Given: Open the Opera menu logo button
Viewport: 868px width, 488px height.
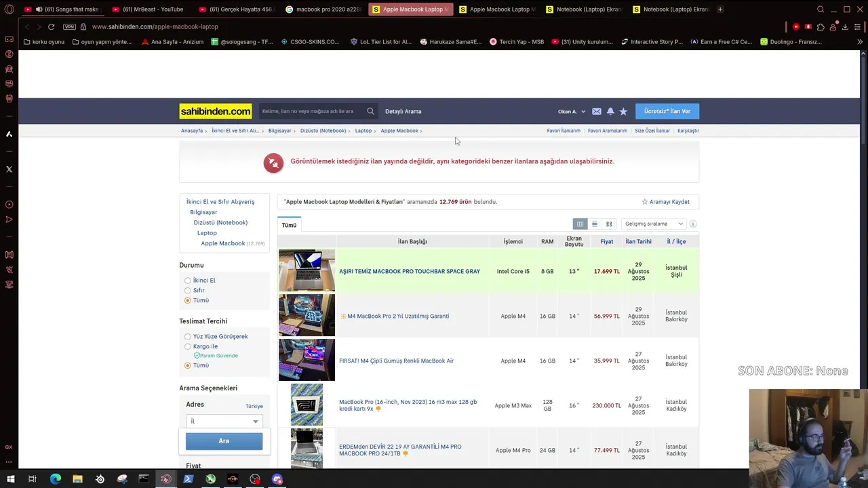Looking at the screenshot, I should click(x=9, y=9).
